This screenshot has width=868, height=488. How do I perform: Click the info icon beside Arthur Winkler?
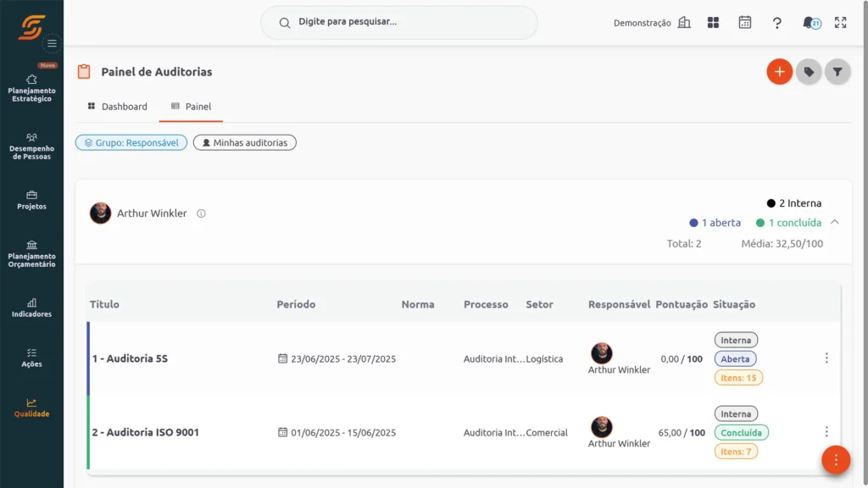[201, 213]
